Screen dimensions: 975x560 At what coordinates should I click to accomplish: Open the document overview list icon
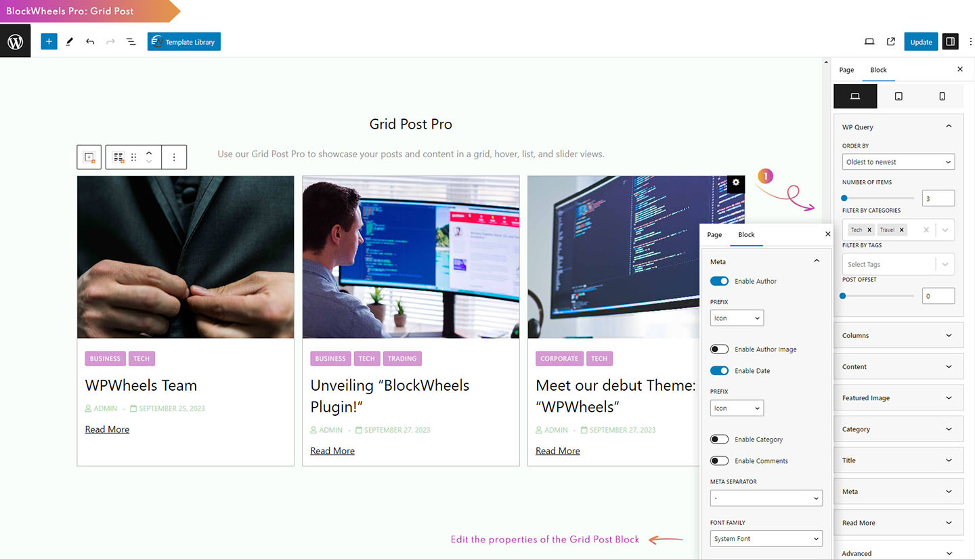131,42
